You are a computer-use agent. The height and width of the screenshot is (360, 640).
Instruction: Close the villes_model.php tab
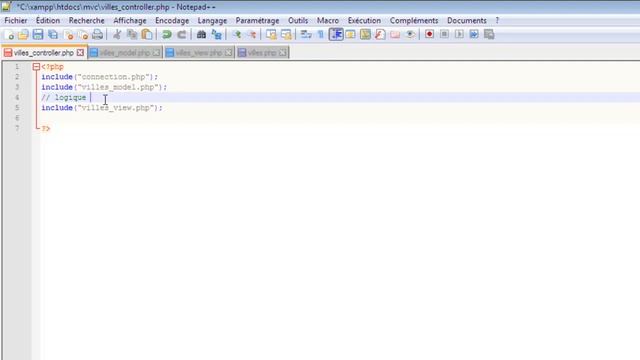point(156,53)
